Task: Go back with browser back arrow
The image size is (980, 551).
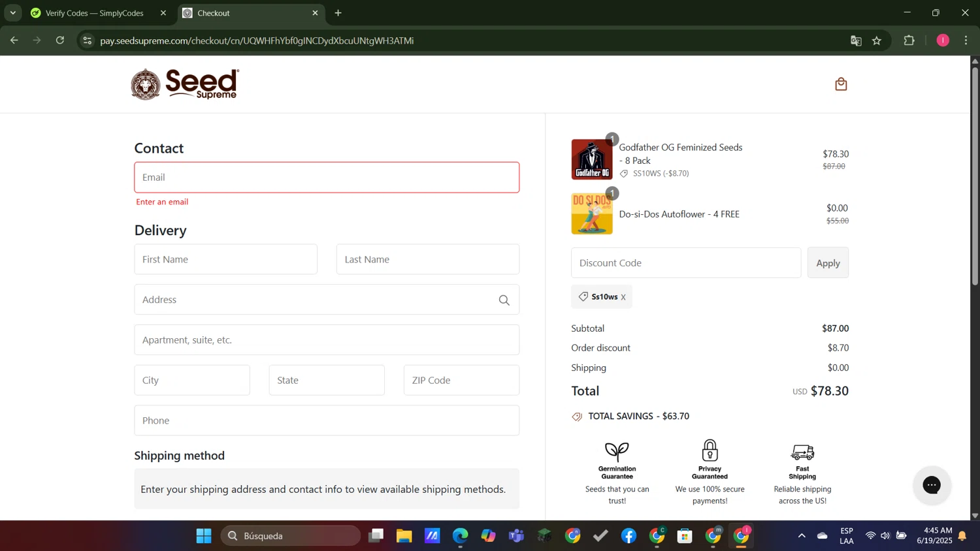Action: pos(14,40)
